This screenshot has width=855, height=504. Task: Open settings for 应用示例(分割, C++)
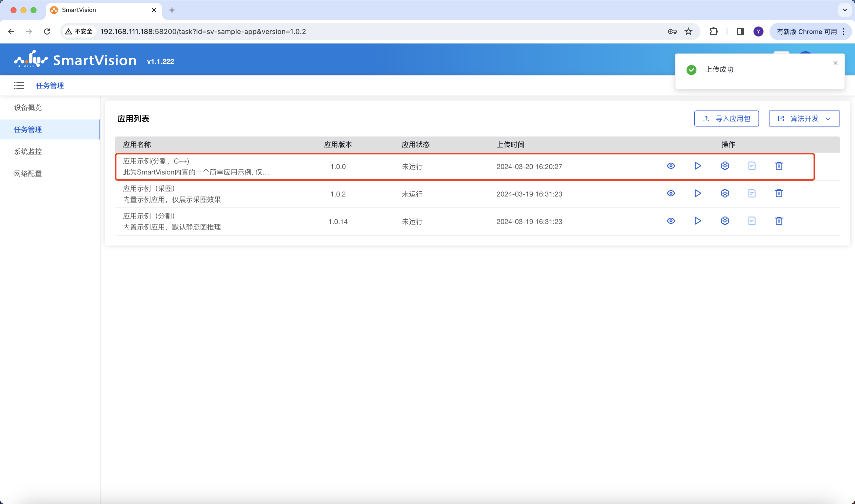725,166
